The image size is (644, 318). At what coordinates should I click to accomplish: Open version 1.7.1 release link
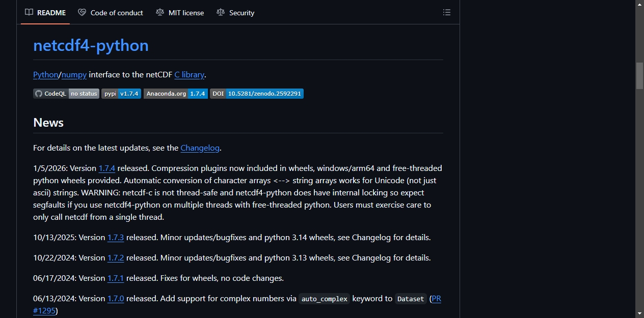pos(116,278)
